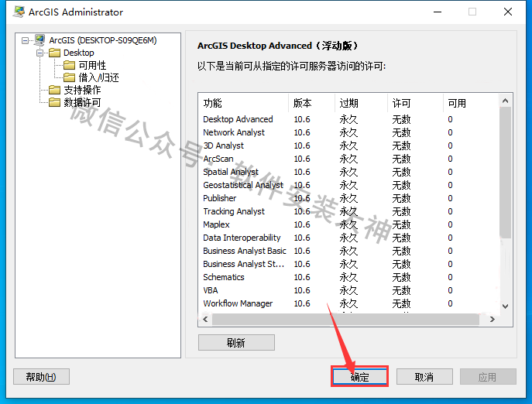Close the ArcGIS Administrator window
Screen dimensions: 532x404
[508, 12]
